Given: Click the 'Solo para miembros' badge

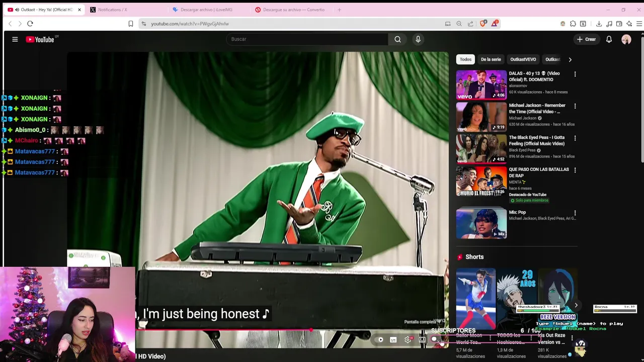Looking at the screenshot, I should [x=530, y=200].
